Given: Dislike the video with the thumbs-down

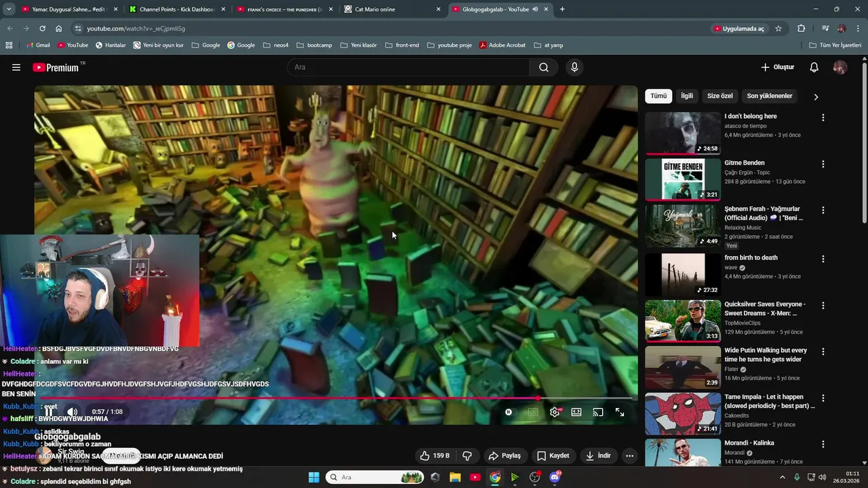Looking at the screenshot, I should pos(467,455).
